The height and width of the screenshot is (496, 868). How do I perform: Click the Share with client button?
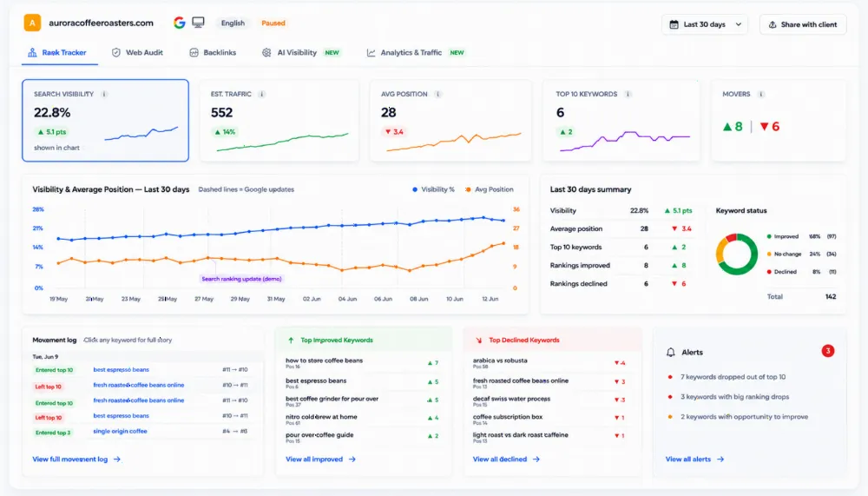pyautogui.click(x=803, y=24)
